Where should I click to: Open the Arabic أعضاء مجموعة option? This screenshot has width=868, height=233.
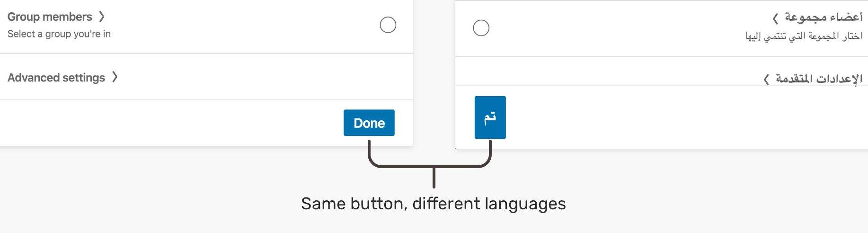824,18
